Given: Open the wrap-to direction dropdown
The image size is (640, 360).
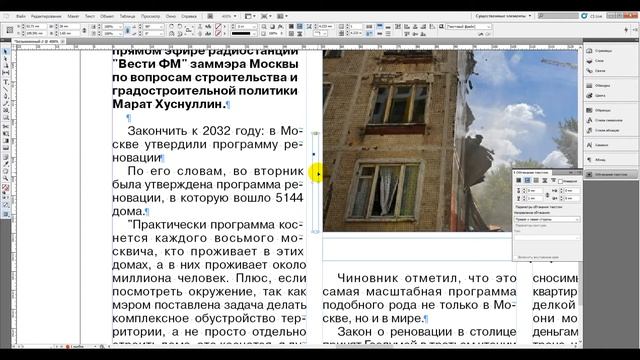Looking at the screenshot, I should (547, 220).
